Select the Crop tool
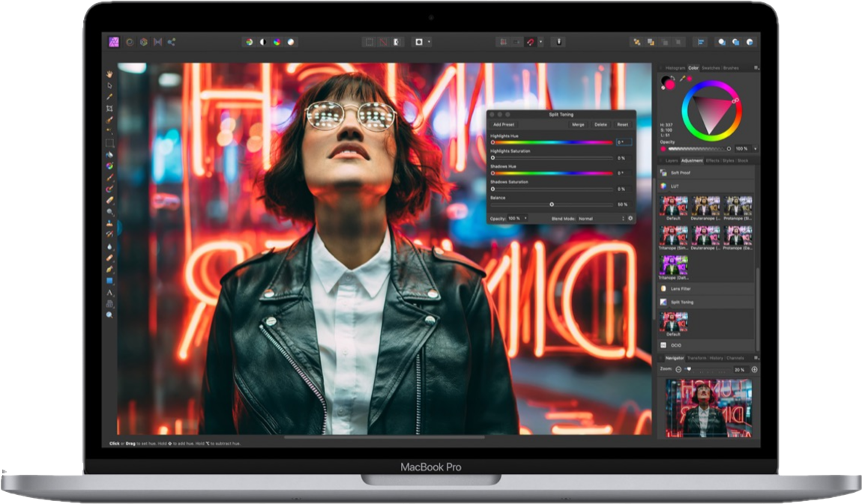This screenshot has height=504, width=862. [109, 109]
